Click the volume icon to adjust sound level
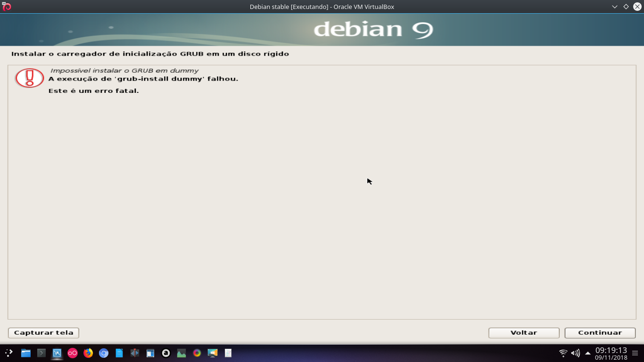 [576, 352]
